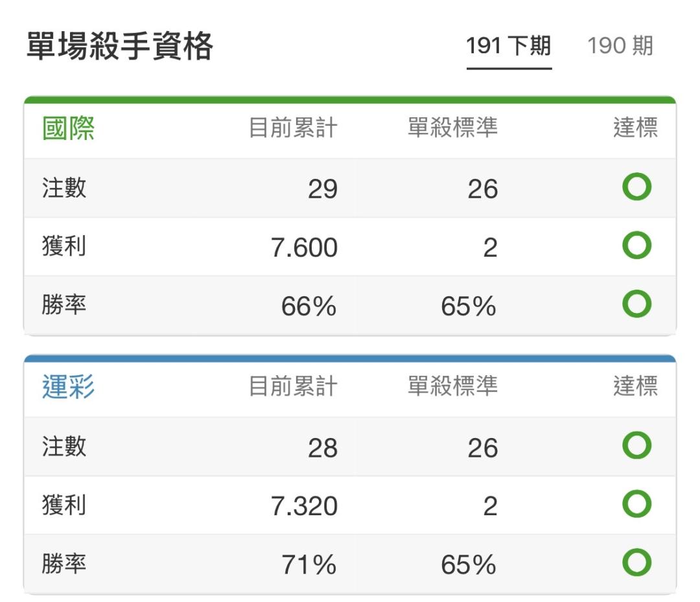Switch to the 191 下期 tab
700x602 pixels.
click(509, 46)
